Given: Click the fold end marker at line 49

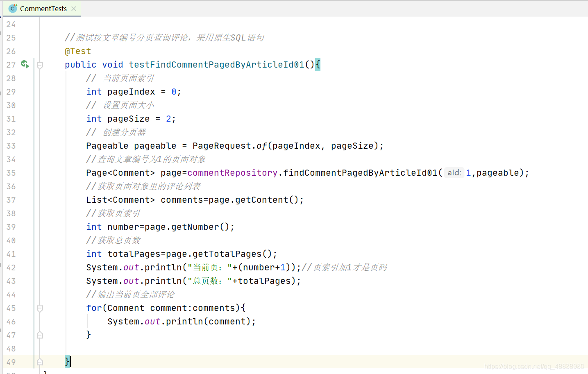Looking at the screenshot, I should 40,362.
